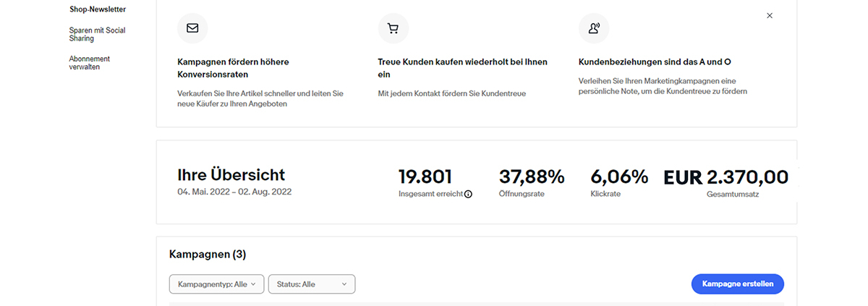Click the date range under Ihre Übersicht
This screenshot has width=868, height=306.
[234, 192]
